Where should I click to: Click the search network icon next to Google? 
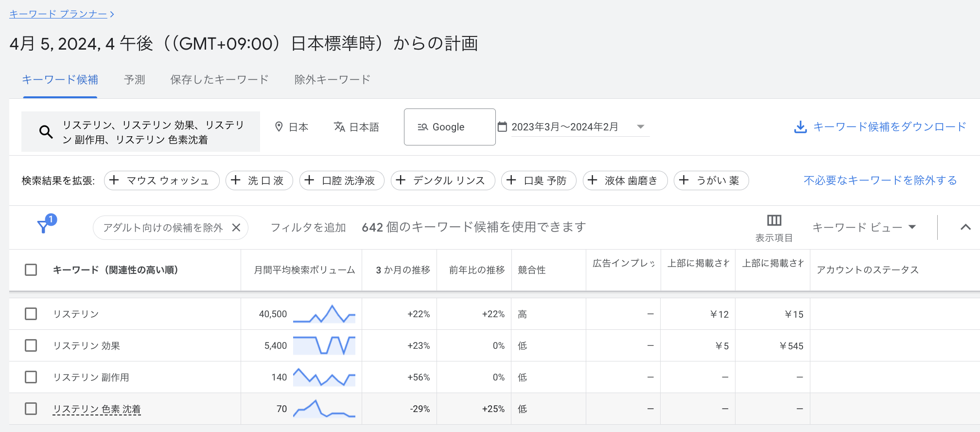pos(422,127)
